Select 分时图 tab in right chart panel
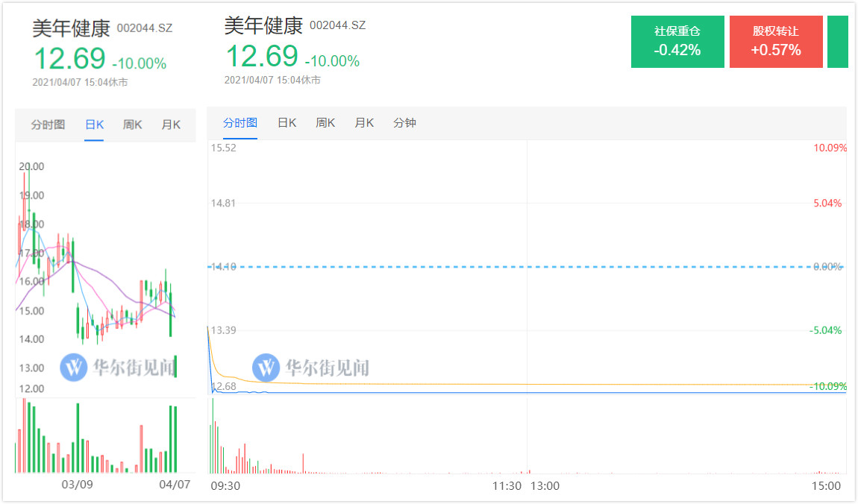Viewport: 858px width, 504px height. click(x=240, y=122)
